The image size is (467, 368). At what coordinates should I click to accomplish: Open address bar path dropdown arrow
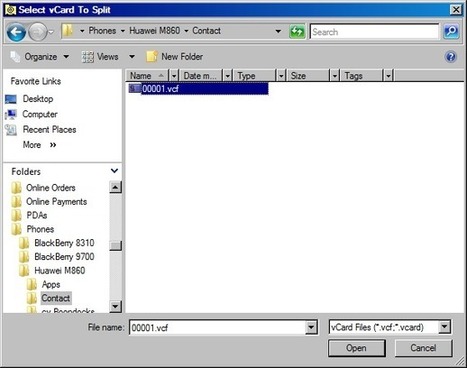[x=278, y=31]
